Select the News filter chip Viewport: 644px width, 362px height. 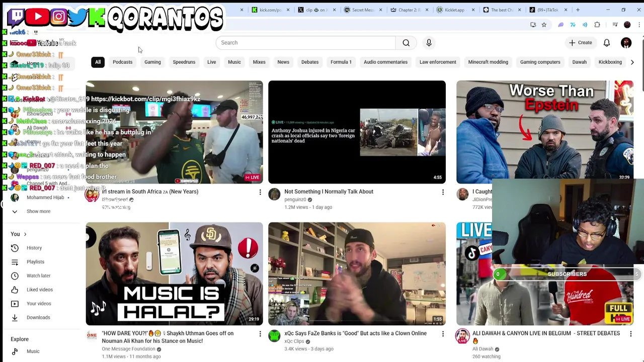(x=283, y=62)
